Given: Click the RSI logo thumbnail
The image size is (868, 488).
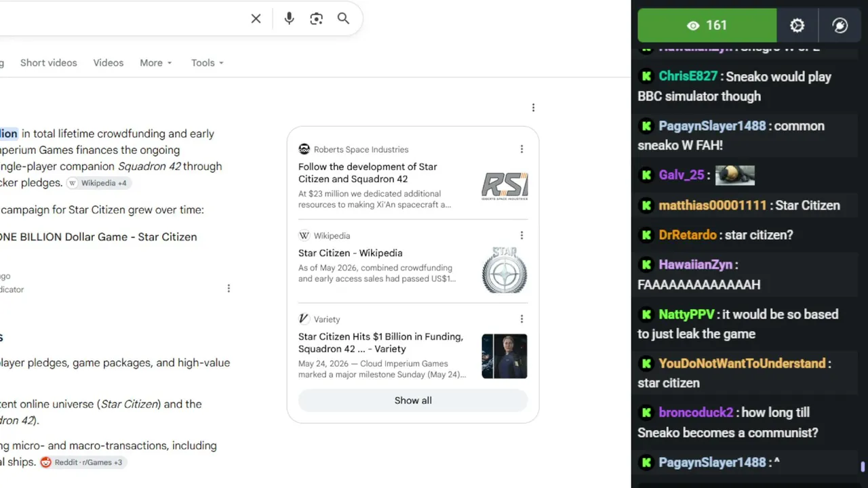Looking at the screenshot, I should pos(505,186).
